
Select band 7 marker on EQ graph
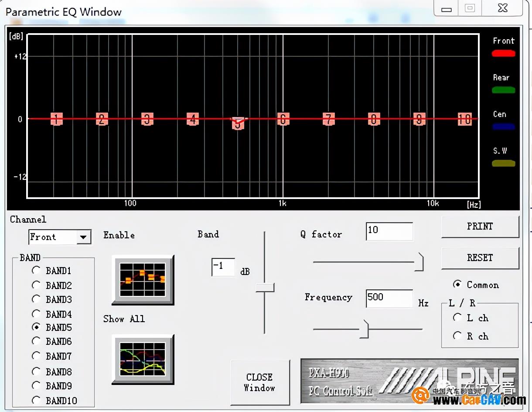[328, 119]
